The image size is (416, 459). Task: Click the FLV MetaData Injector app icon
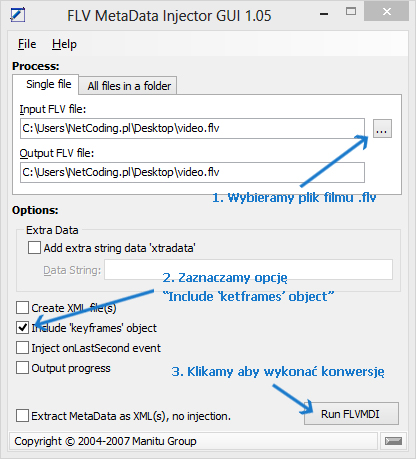click(18, 15)
